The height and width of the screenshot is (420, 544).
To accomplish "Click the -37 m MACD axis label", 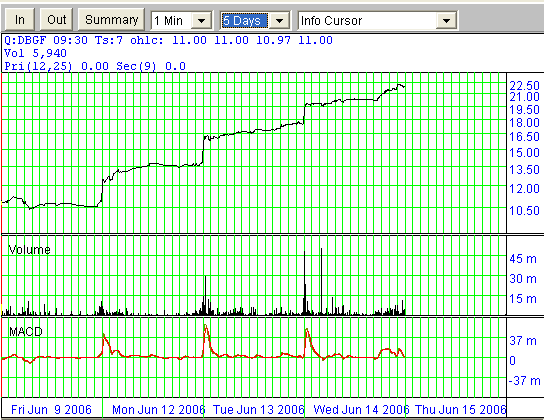I will pyautogui.click(x=524, y=381).
